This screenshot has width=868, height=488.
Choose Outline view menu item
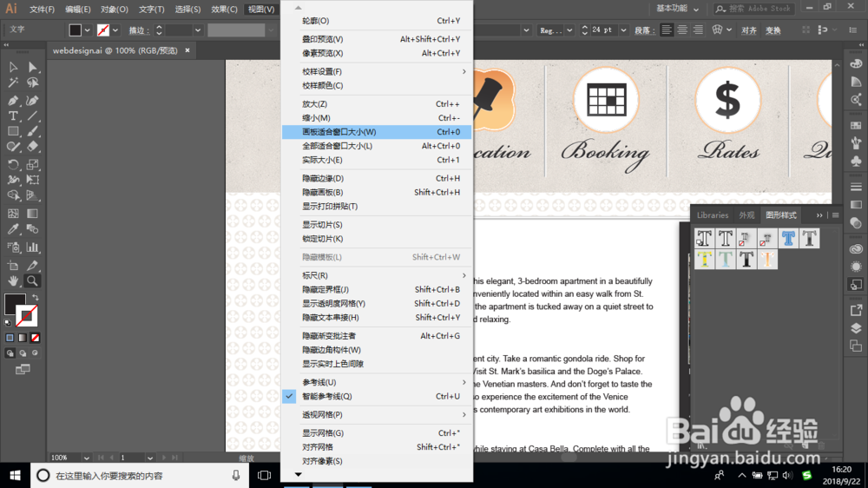click(x=377, y=21)
